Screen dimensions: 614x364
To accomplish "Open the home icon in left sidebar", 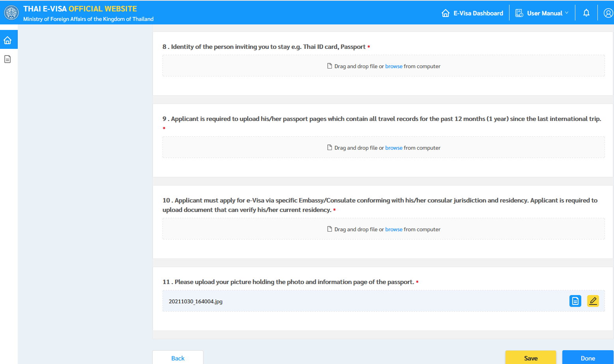I will tap(7, 40).
